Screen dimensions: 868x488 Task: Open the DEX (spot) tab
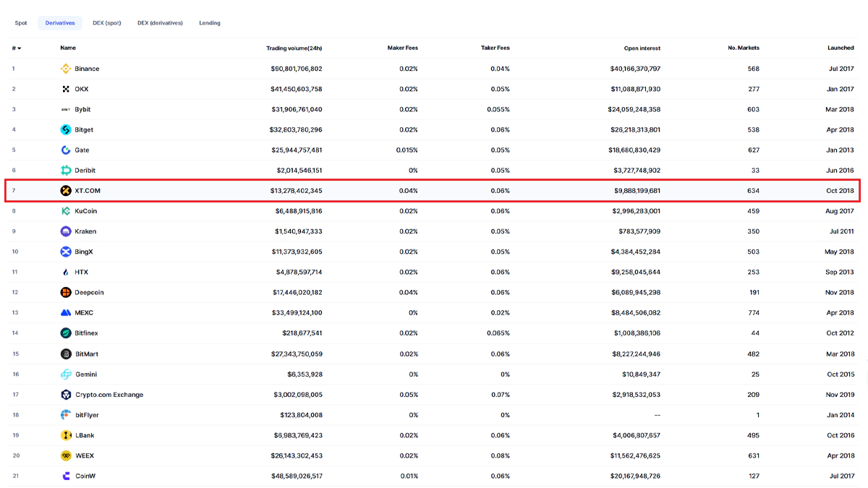107,23
